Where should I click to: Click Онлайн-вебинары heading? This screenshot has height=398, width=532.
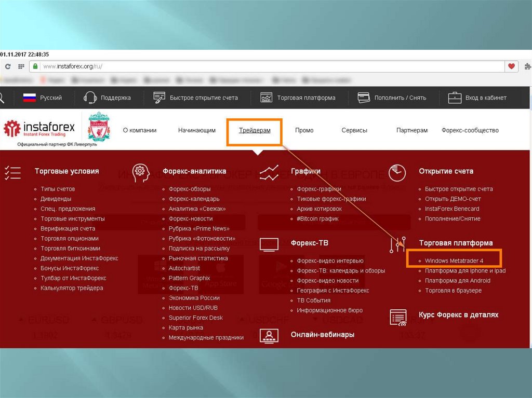(323, 335)
